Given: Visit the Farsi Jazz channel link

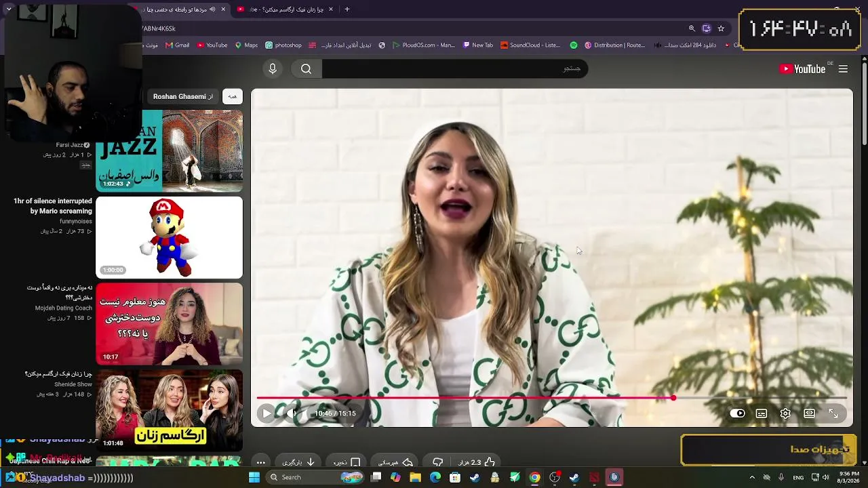Looking at the screenshot, I should click(x=69, y=145).
